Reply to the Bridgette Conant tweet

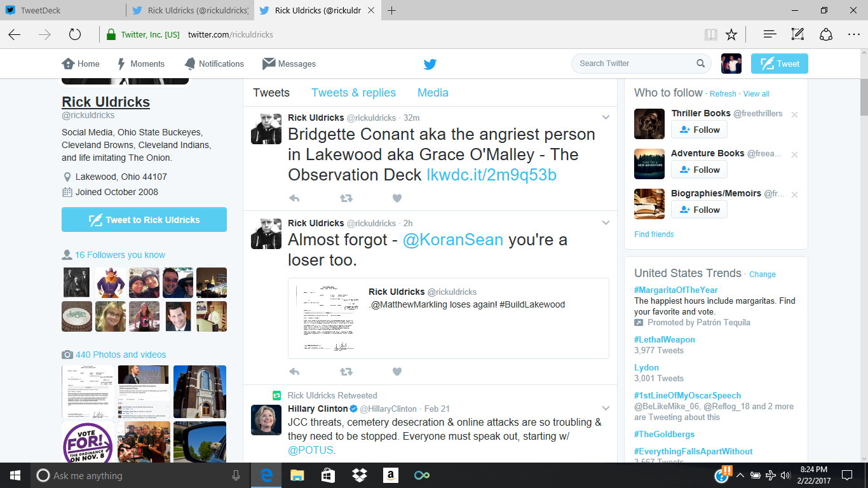294,198
